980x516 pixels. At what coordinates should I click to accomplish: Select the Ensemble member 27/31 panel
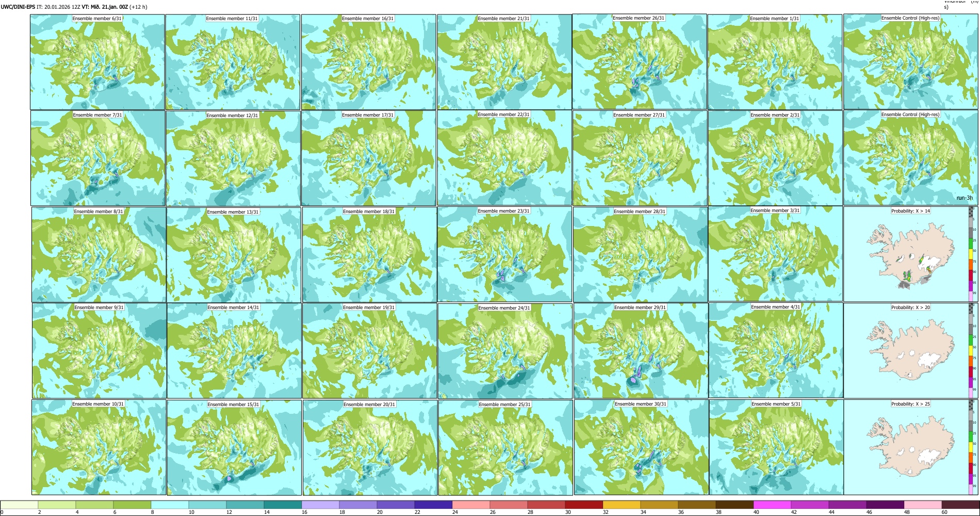point(640,158)
